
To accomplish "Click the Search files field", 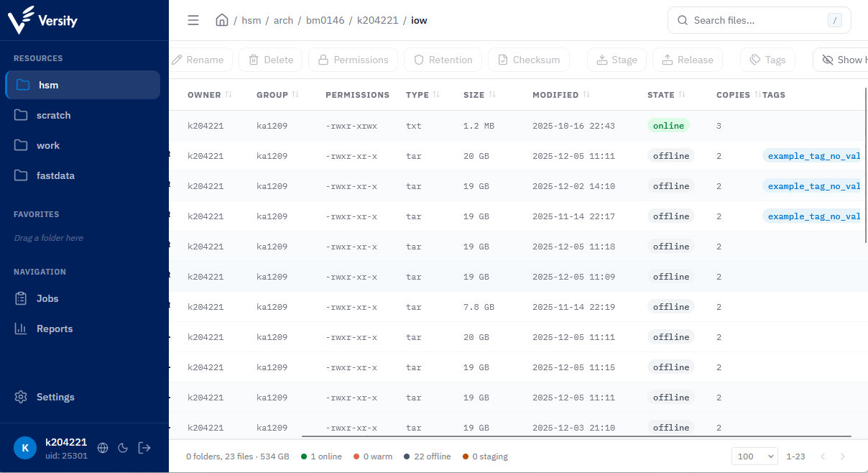I will click(759, 20).
